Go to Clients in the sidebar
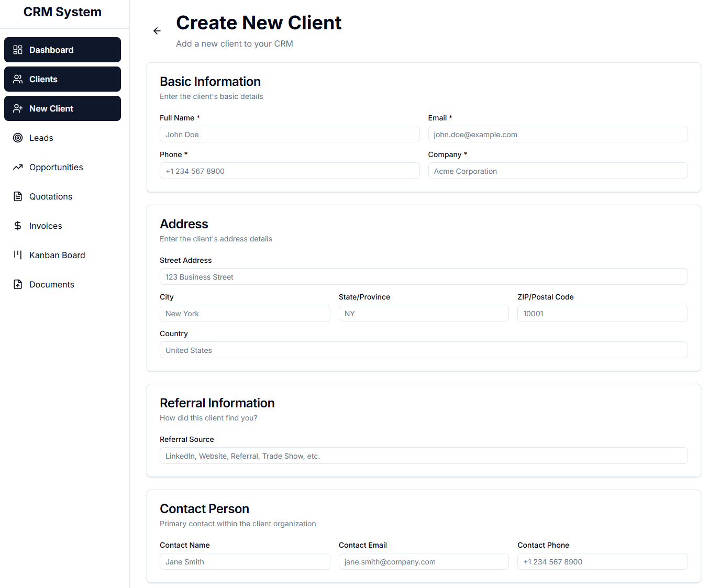 pos(62,79)
